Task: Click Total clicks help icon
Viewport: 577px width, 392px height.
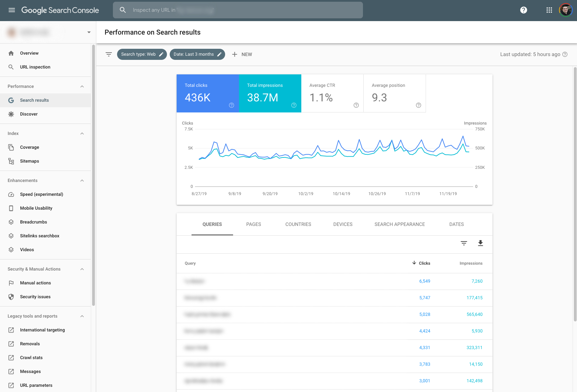Action: pos(231,105)
